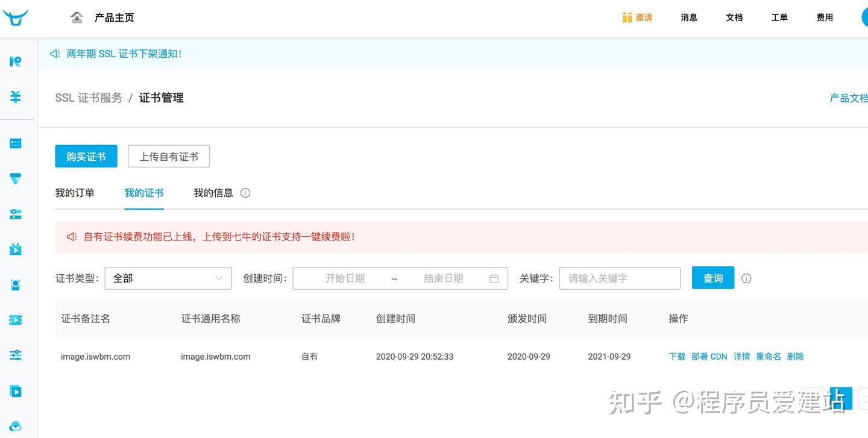
Task: Open the 费用 menu
Action: pyautogui.click(x=825, y=17)
